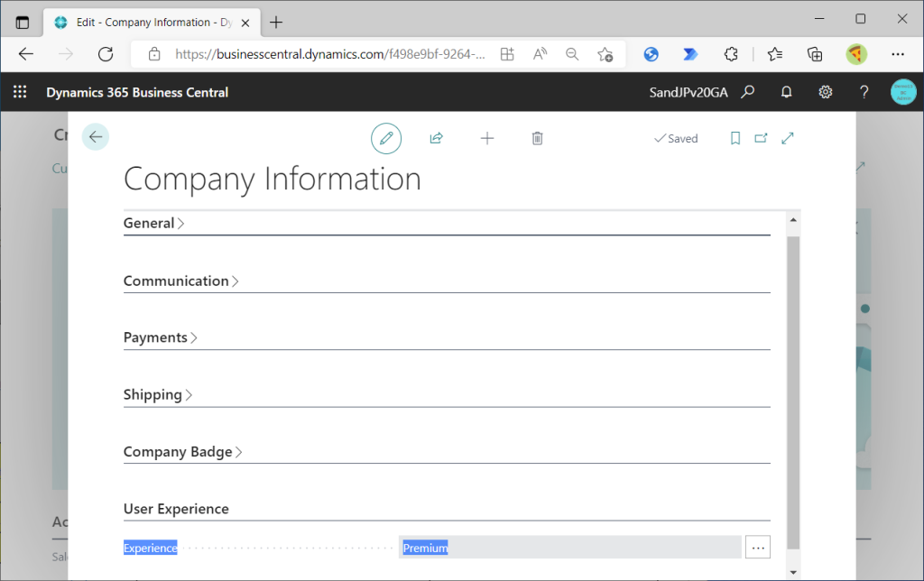
Task: Open a new browser tab
Action: [x=276, y=23]
